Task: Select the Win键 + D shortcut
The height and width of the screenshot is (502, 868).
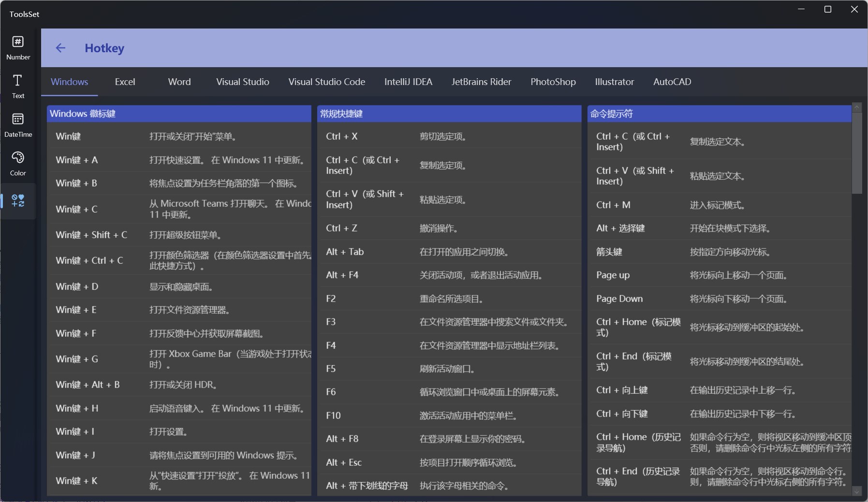Action: (x=180, y=287)
